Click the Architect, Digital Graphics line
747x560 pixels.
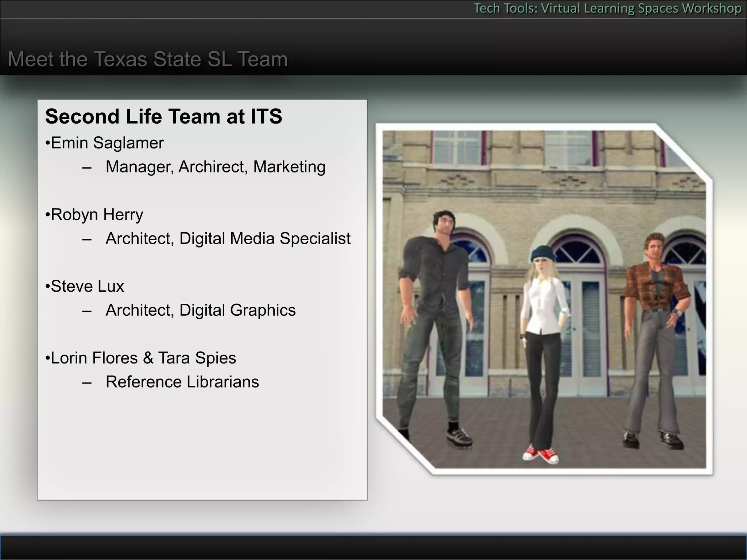click(x=201, y=310)
